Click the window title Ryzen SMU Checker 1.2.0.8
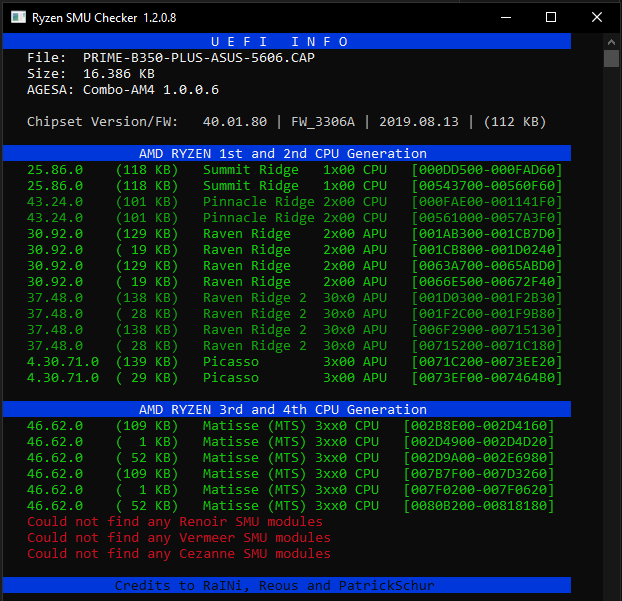Image resolution: width=622 pixels, height=601 pixels. (104, 18)
